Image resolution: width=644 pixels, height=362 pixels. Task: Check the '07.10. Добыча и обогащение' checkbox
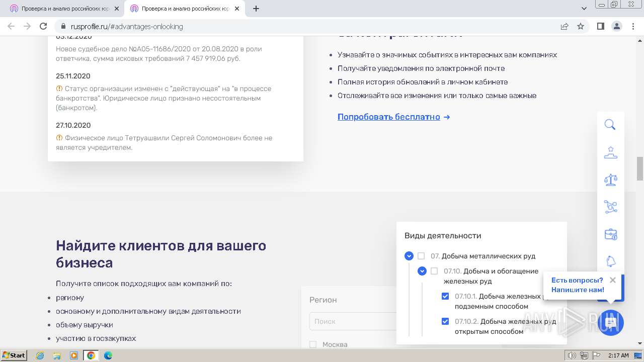434,271
